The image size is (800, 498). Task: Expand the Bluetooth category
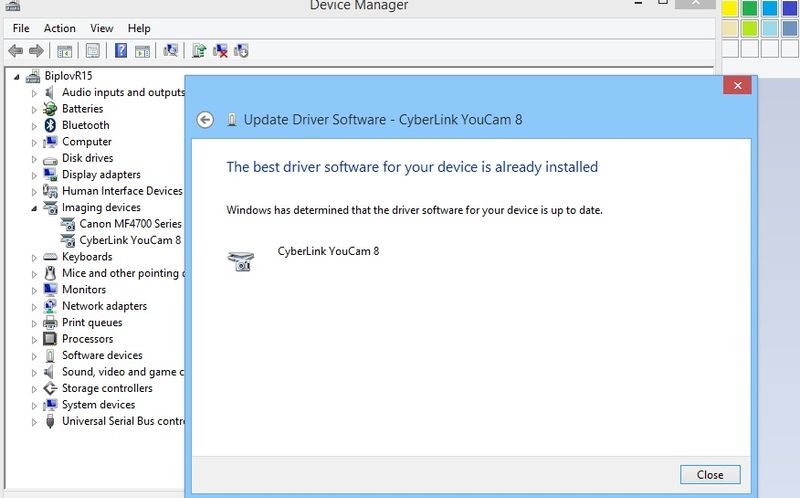34,125
